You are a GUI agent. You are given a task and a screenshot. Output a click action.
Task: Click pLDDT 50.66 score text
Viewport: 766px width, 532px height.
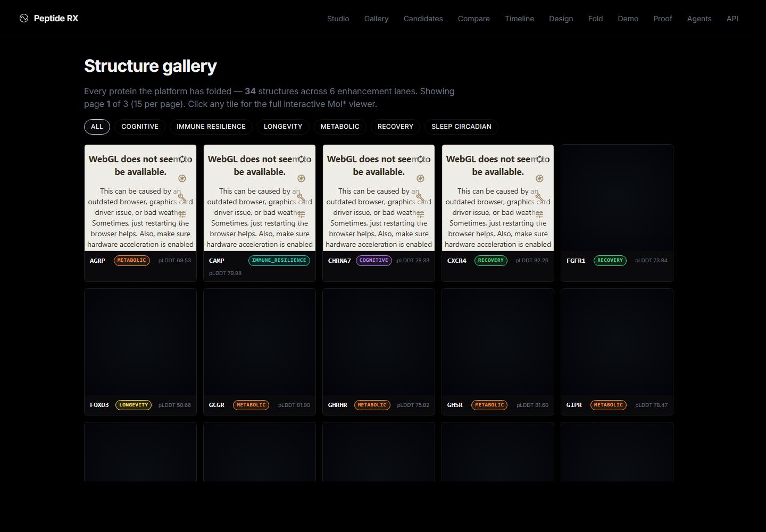174,405
